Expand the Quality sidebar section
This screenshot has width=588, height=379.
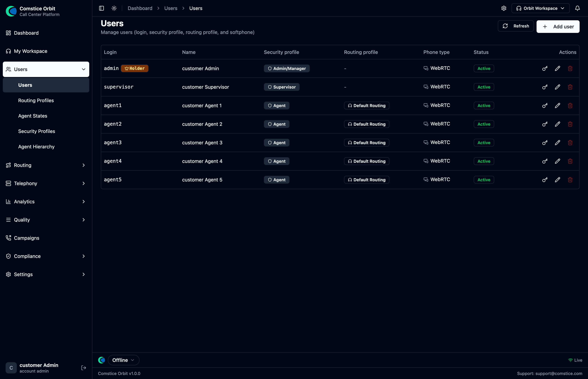coord(46,220)
